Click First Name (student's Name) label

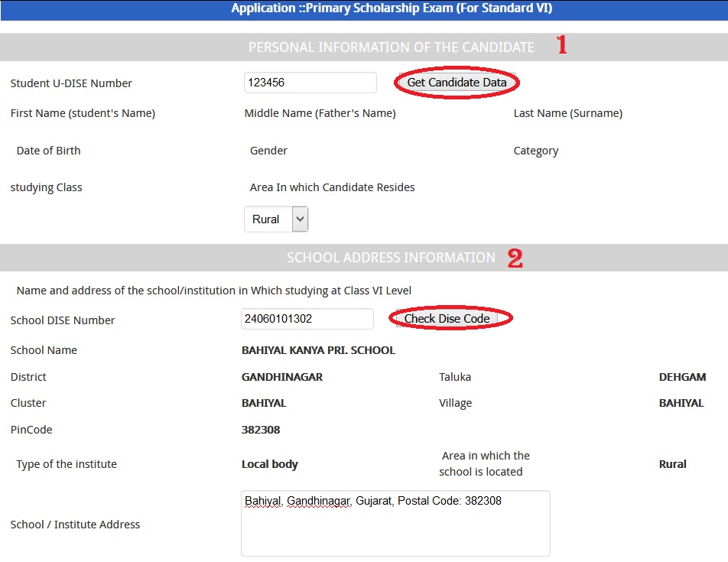click(x=83, y=113)
